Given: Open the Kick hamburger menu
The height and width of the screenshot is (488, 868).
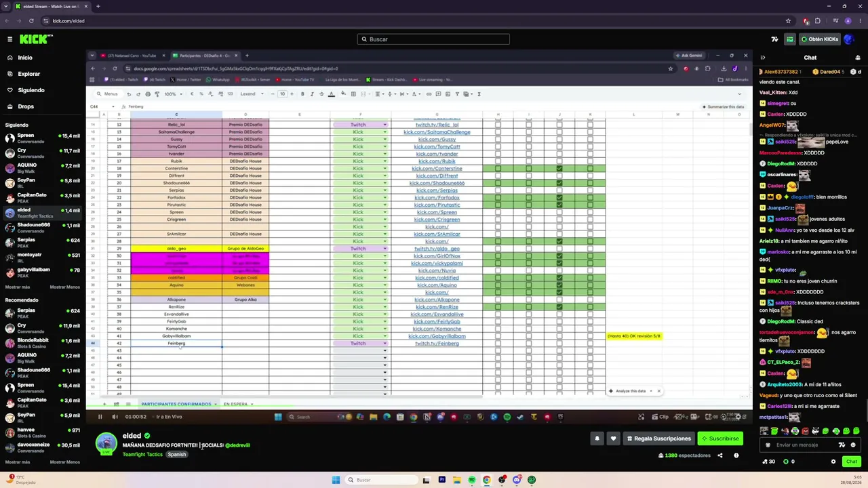Looking at the screenshot, I should 9,39.
